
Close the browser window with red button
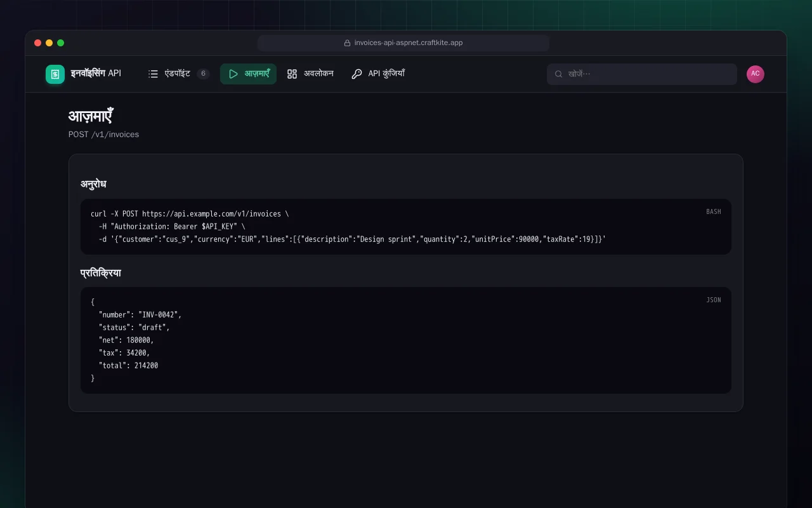38,43
